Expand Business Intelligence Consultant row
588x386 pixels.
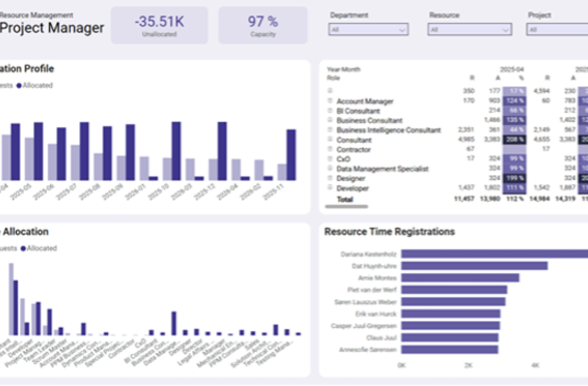(x=331, y=130)
